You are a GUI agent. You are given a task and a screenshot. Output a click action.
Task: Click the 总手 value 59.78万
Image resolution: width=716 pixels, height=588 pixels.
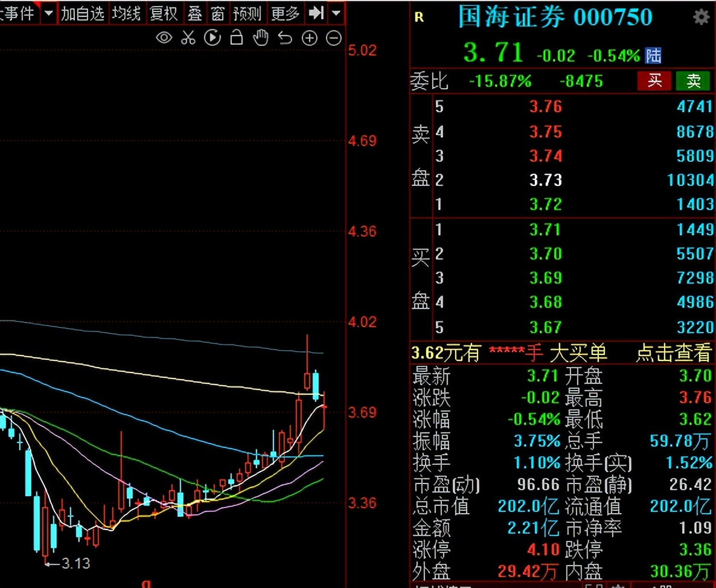[680, 441]
